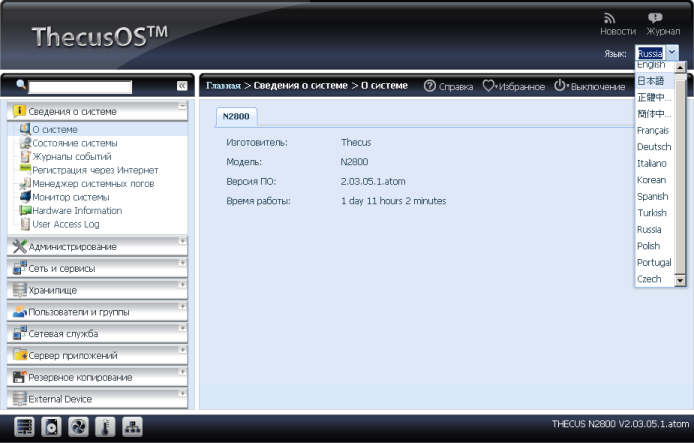
Task: Collapse Сведения о системе section with minus
Action: click(182, 106)
